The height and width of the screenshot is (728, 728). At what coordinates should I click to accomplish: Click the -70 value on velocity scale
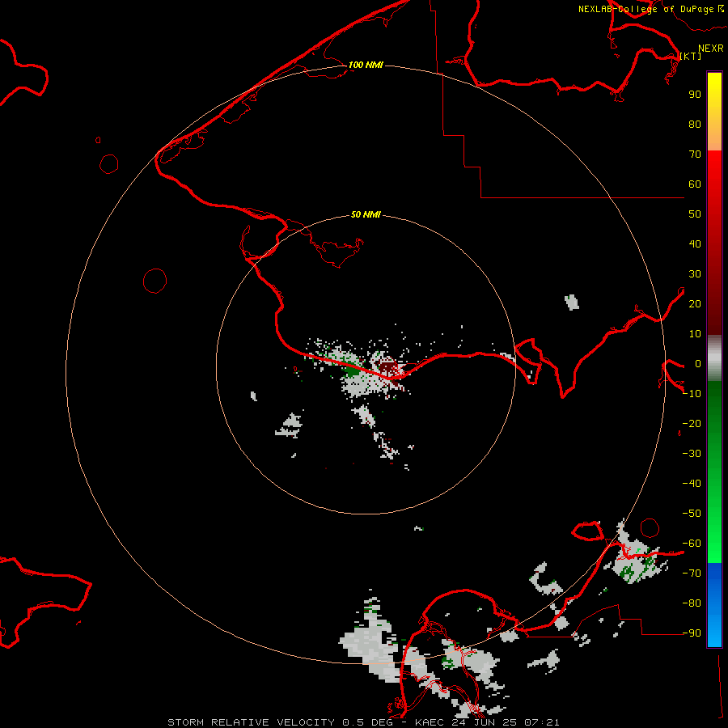pos(692,573)
